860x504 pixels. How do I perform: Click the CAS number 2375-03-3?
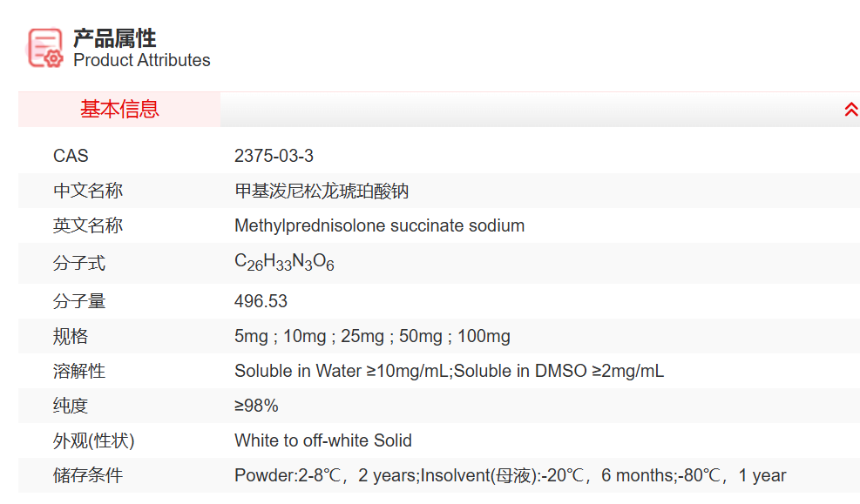pos(274,156)
